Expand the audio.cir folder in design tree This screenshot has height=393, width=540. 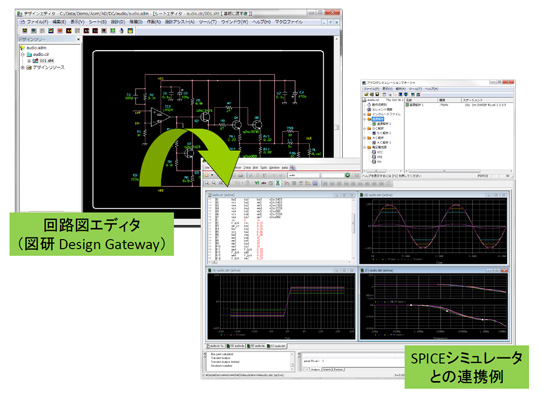point(23,54)
